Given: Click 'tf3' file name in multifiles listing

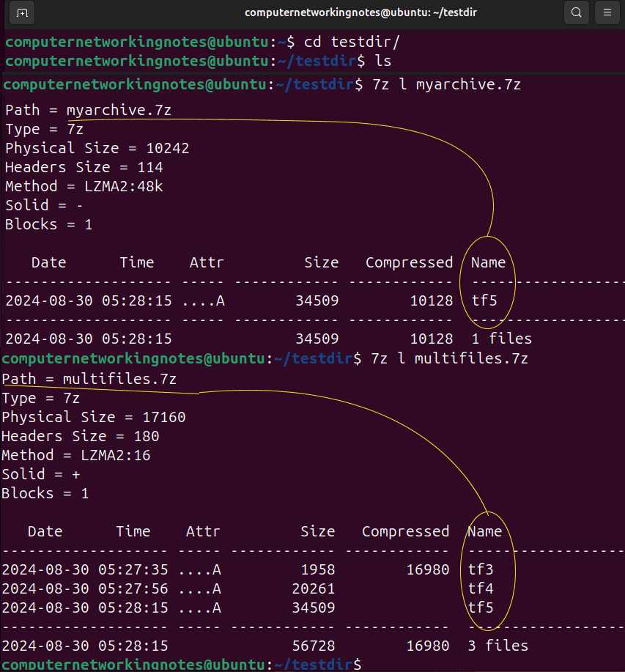Looking at the screenshot, I should [481, 569].
